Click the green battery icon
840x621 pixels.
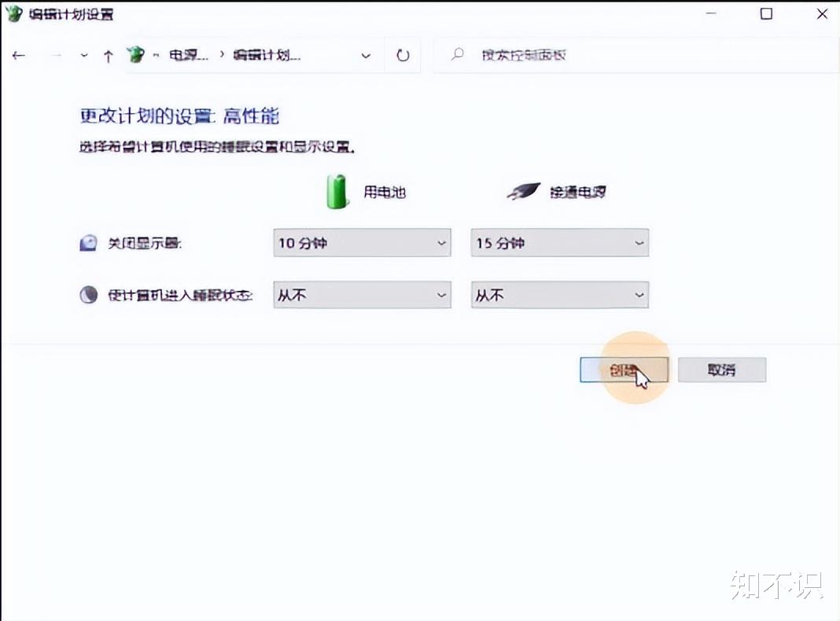pyautogui.click(x=337, y=192)
